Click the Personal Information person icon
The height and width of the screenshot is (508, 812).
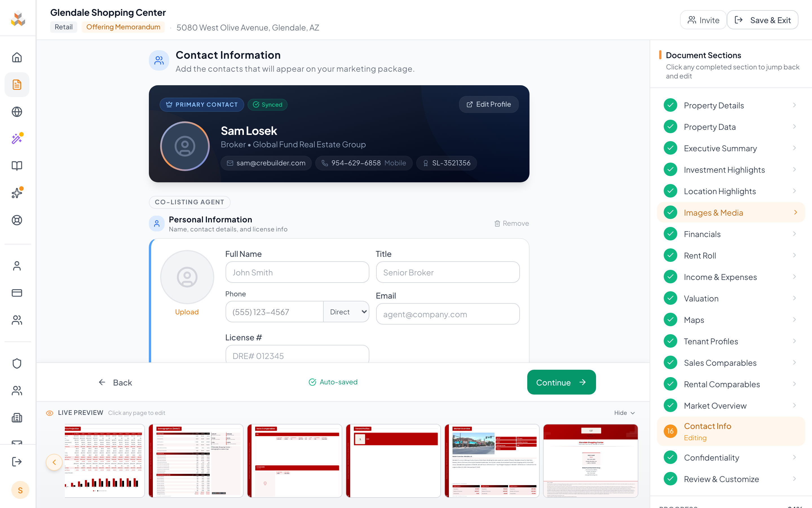pos(157,224)
